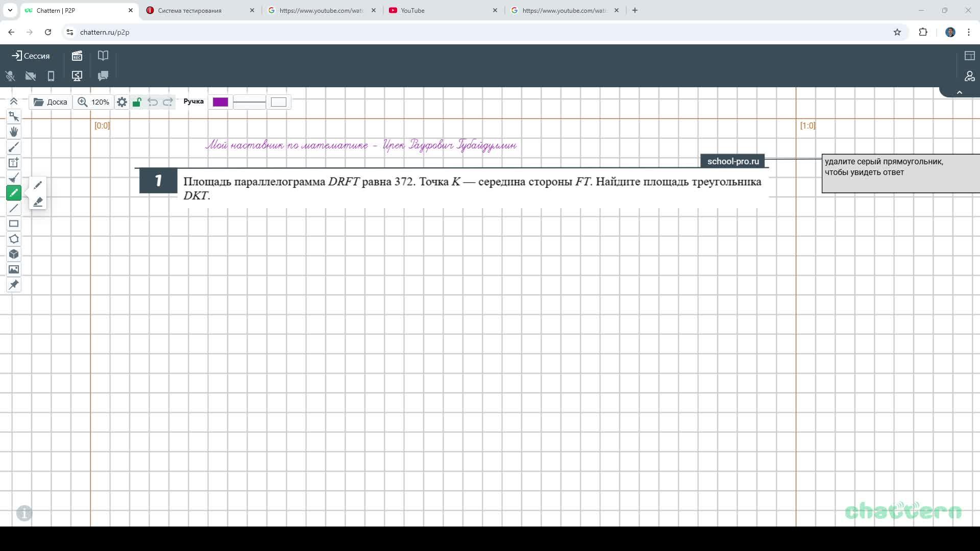Select the rectangle shape tool

point(14,223)
